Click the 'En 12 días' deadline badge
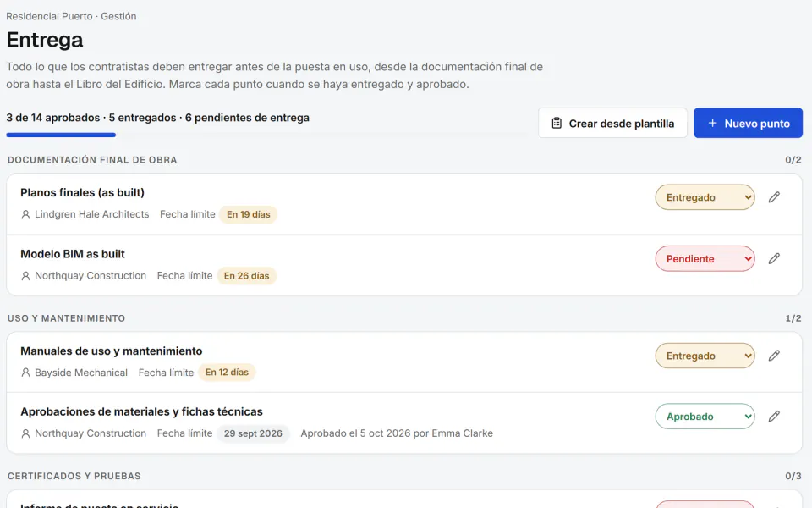Screen dimensions: 812x508 pos(227,373)
